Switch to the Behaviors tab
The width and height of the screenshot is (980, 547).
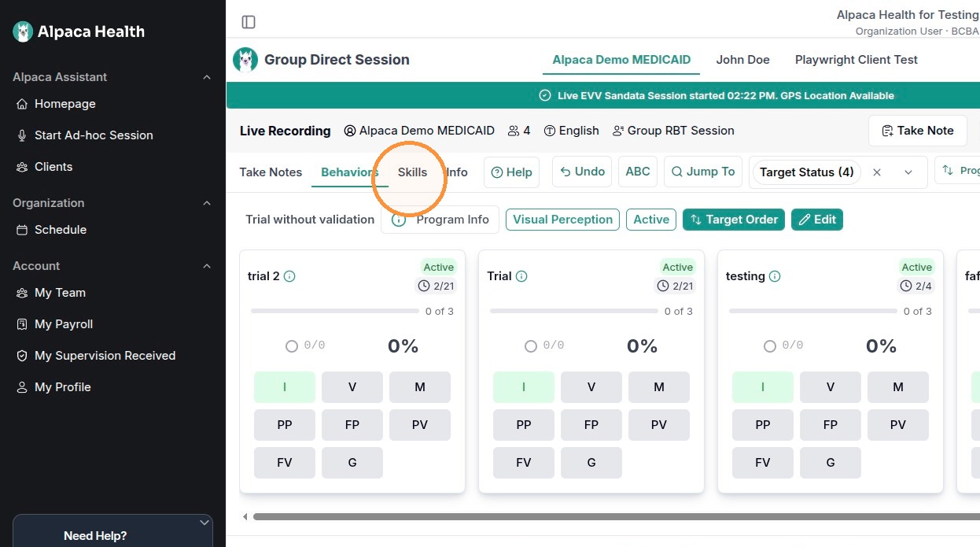350,172
